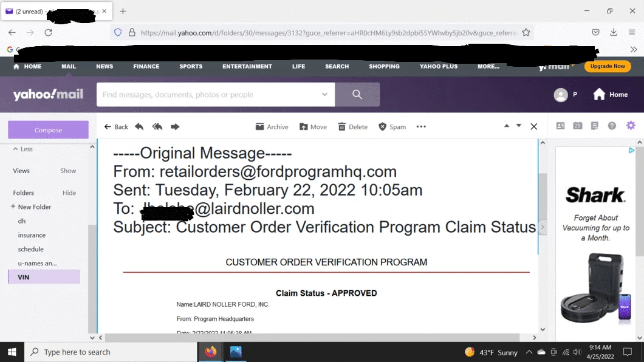Open the Firefox hamburger menu

pyautogui.click(x=632, y=32)
